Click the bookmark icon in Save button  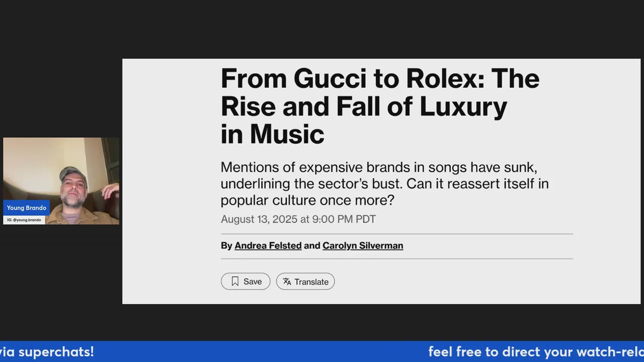235,282
